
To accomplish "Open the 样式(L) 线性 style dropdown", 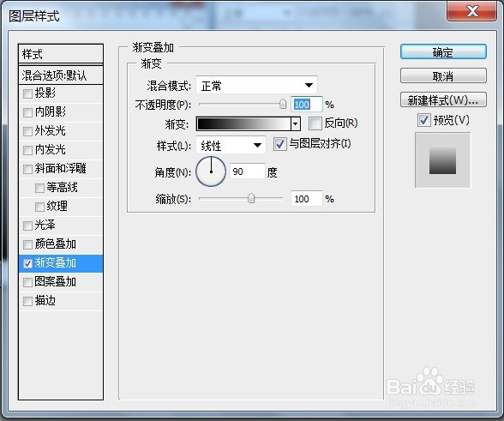I will click(x=231, y=145).
